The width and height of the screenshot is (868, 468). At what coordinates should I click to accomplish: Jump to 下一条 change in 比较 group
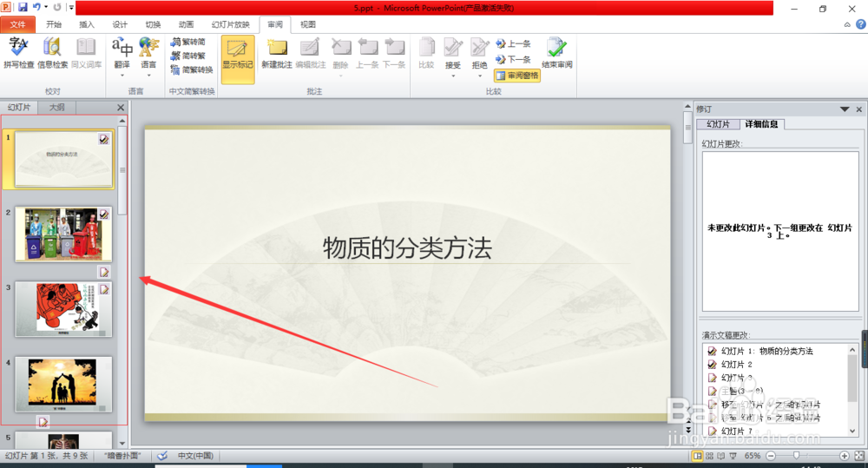tap(513, 59)
